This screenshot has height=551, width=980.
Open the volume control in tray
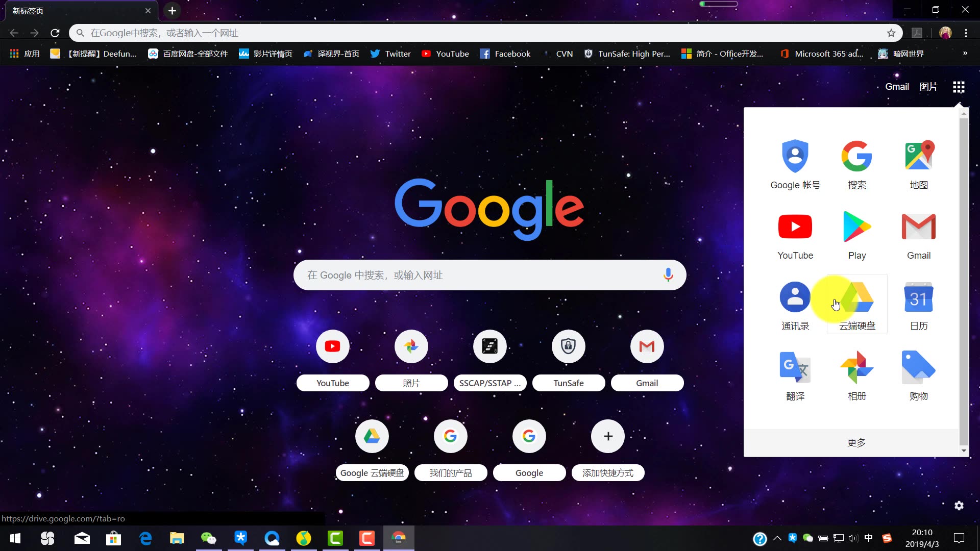tap(853, 538)
